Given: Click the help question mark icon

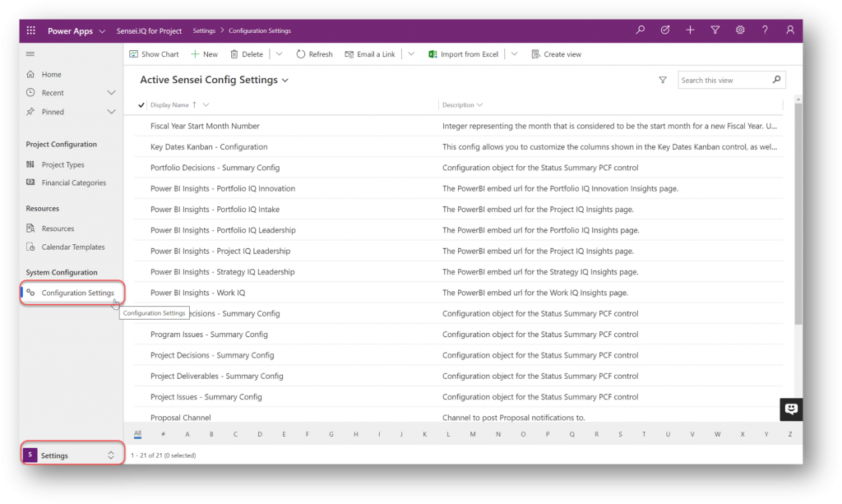Looking at the screenshot, I should (x=765, y=30).
